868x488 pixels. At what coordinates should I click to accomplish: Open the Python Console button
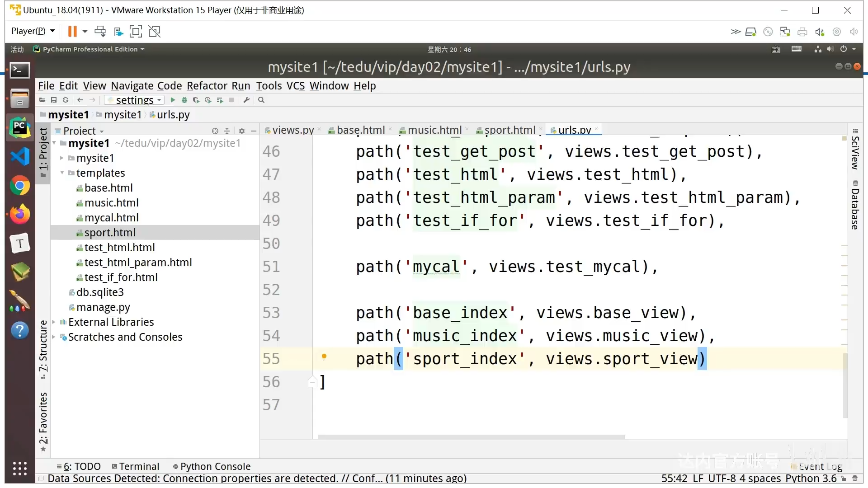tap(212, 466)
